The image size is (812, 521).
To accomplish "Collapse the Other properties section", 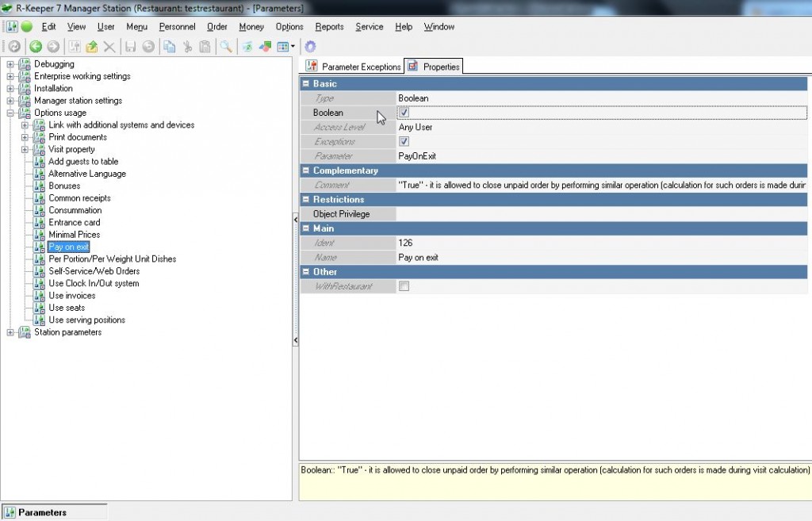I will [306, 272].
